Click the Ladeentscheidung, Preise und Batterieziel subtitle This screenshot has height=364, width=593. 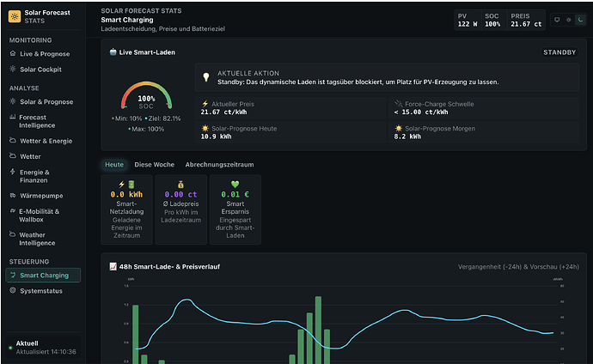(x=163, y=29)
